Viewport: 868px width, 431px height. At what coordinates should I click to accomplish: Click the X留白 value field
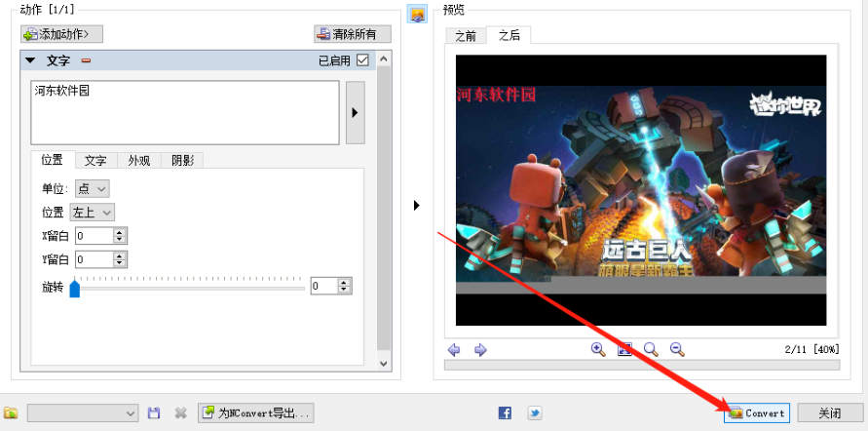94,235
